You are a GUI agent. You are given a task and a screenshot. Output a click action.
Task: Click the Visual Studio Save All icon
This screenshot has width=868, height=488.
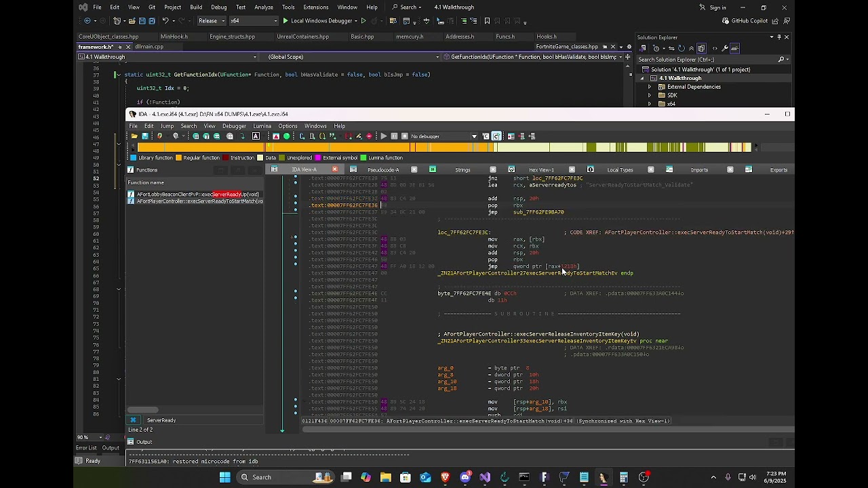coord(152,20)
